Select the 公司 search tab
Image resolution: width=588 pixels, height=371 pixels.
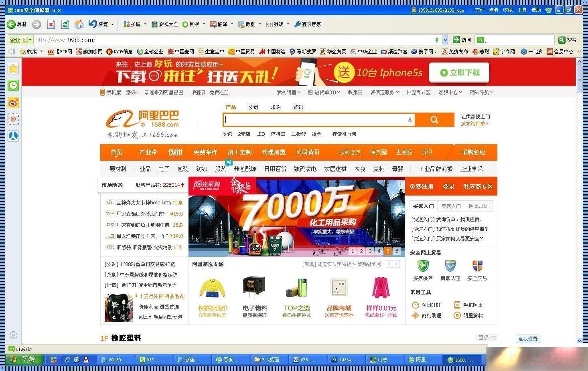(253, 107)
